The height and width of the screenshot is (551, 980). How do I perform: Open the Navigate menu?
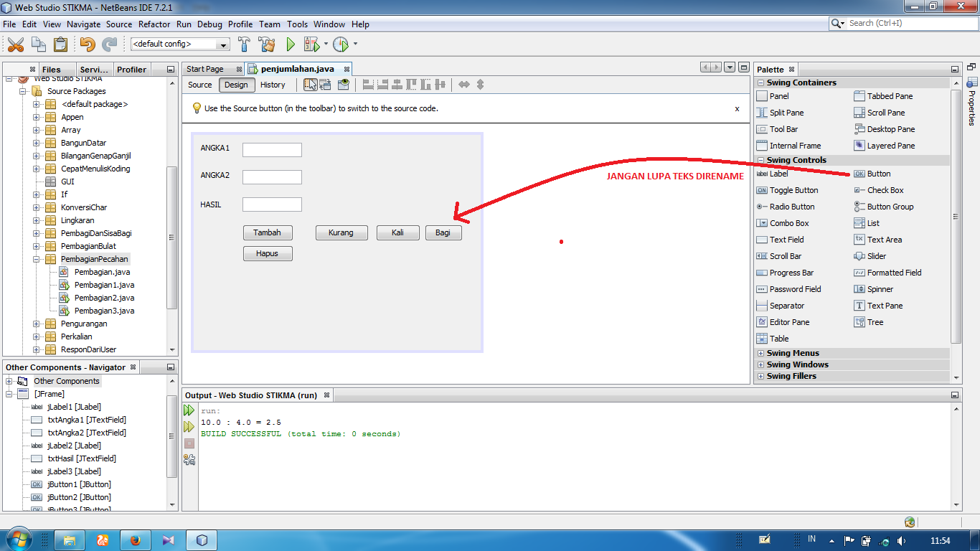(x=83, y=24)
